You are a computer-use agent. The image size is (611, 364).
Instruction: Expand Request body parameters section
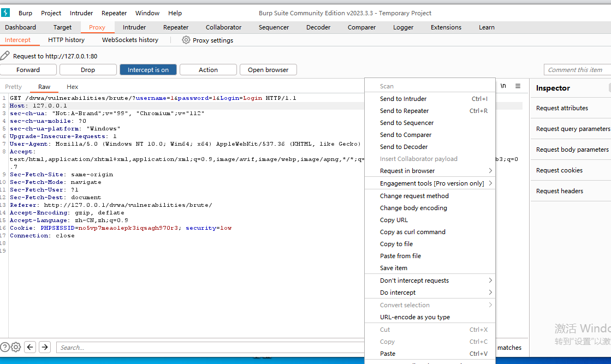(x=571, y=150)
